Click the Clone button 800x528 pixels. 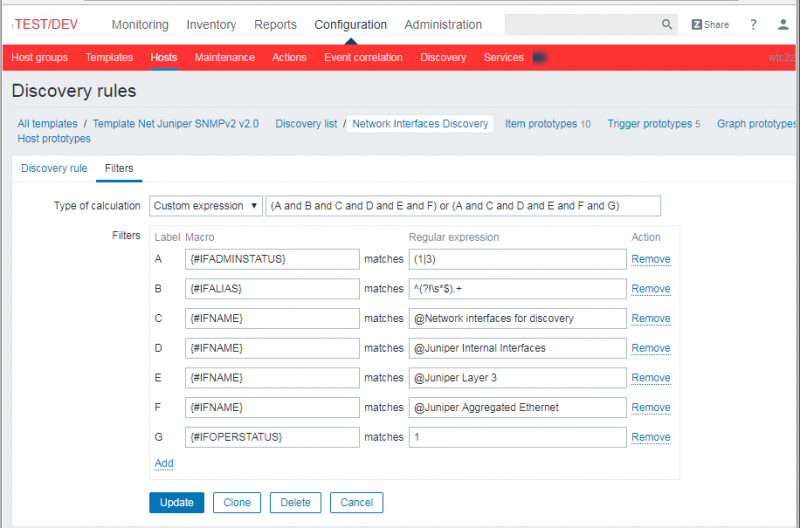click(x=237, y=503)
